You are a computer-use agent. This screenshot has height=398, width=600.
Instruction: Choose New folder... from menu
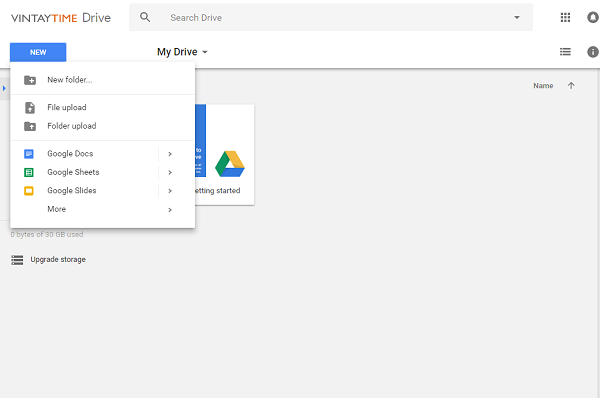click(103, 80)
